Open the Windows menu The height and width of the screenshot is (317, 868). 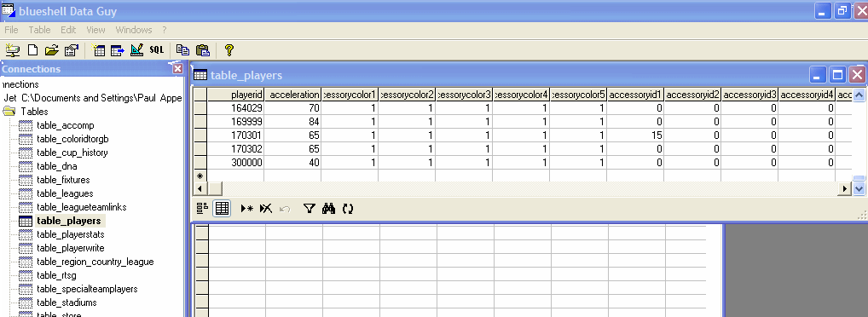tap(133, 30)
